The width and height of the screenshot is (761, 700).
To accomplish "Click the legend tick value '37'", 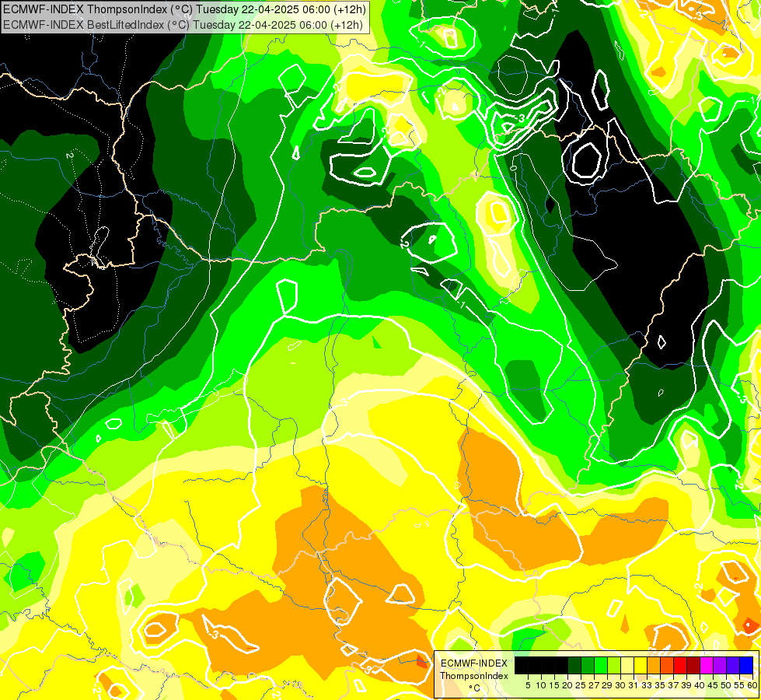I will (673, 685).
